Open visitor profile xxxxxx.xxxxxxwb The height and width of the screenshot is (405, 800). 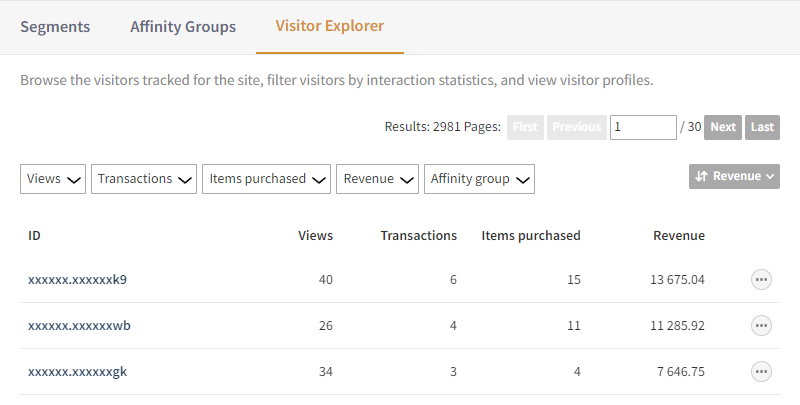pos(79,326)
